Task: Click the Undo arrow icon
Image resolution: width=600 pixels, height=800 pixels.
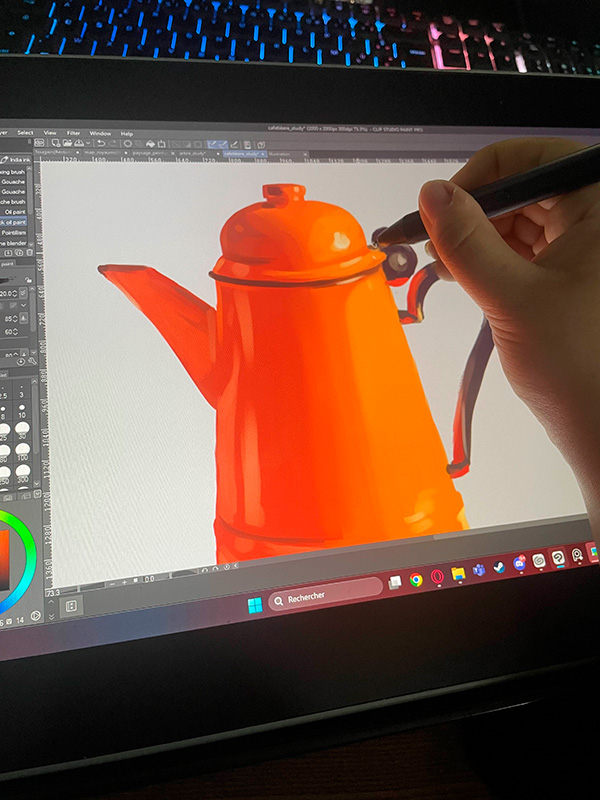Action: click(x=101, y=143)
